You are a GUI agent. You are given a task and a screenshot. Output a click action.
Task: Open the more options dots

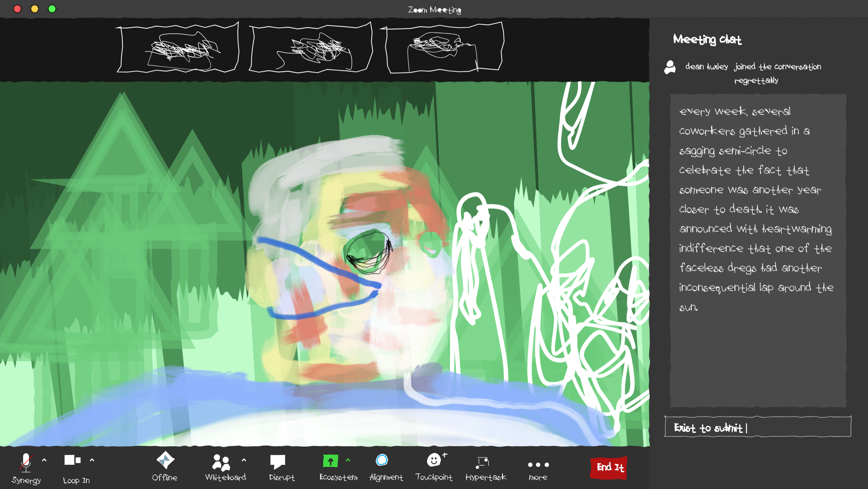(538, 465)
